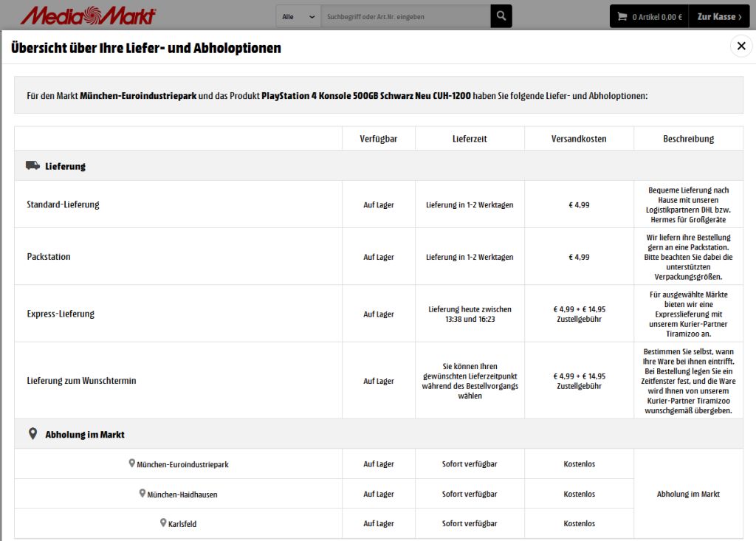The image size is (756, 541).
Task: Click the Zustellgebühr cost in Wunschtermin row
Action: 579,381
